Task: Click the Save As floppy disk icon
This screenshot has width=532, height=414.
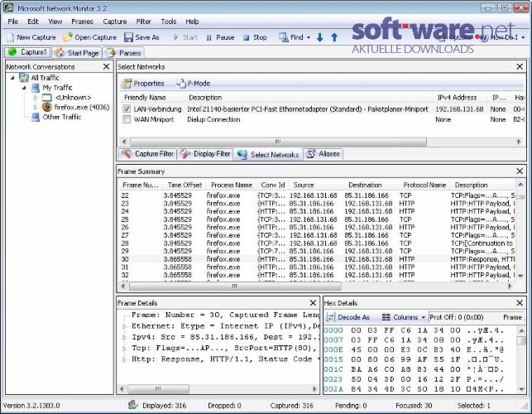Action: pyautogui.click(x=128, y=37)
